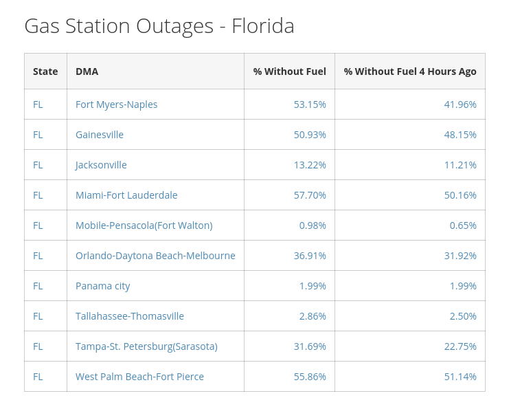Viewport: 509px width, 420px height.
Task: Click the DMA column header
Action: point(87,71)
